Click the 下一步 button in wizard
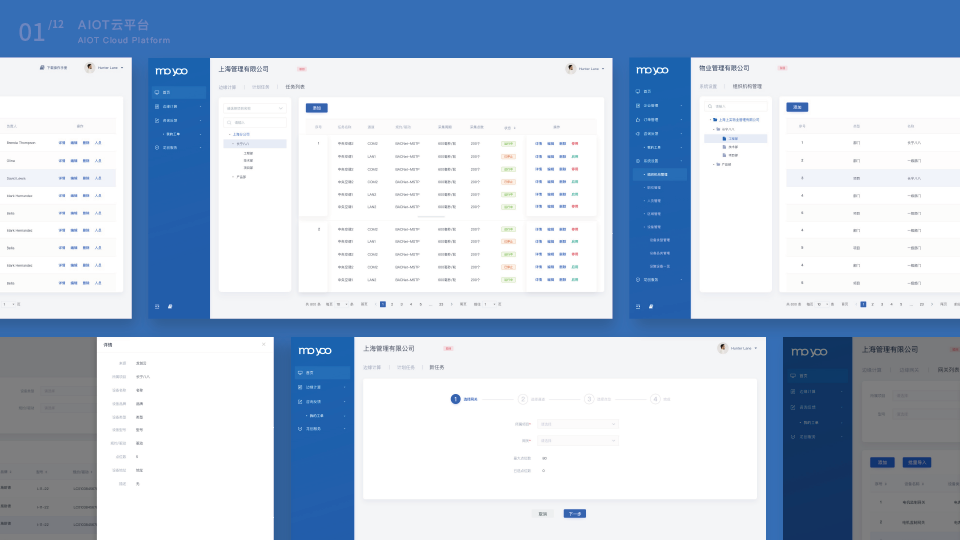Image resolution: width=960 pixels, height=540 pixels. pos(575,513)
